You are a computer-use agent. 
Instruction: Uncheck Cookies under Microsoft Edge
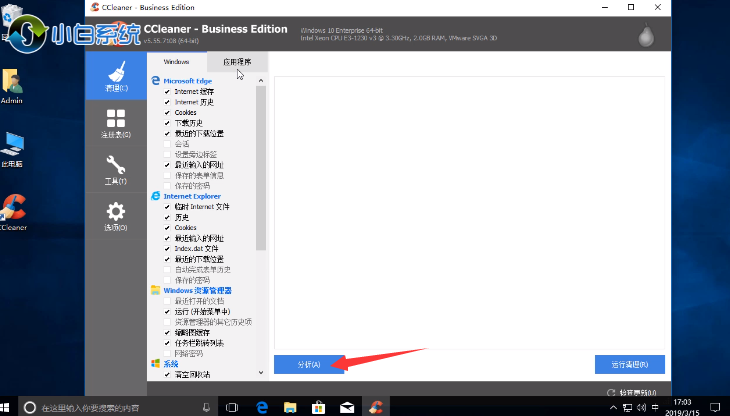[167, 112]
